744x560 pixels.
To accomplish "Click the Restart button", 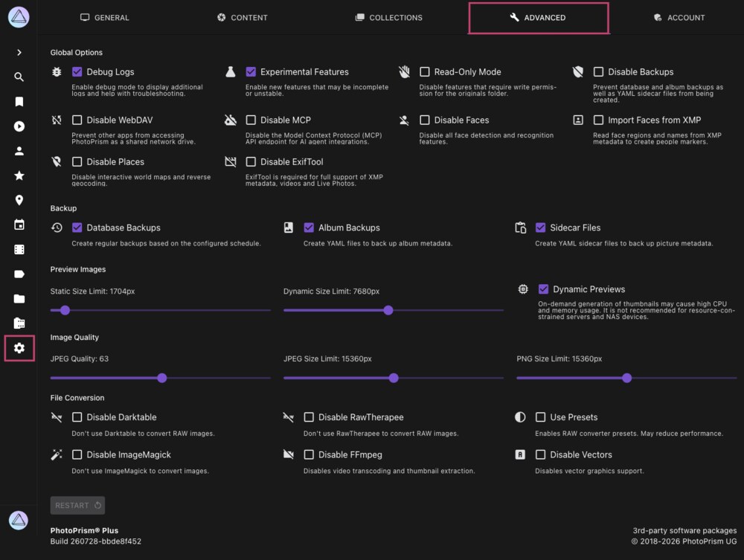I will pyautogui.click(x=78, y=506).
